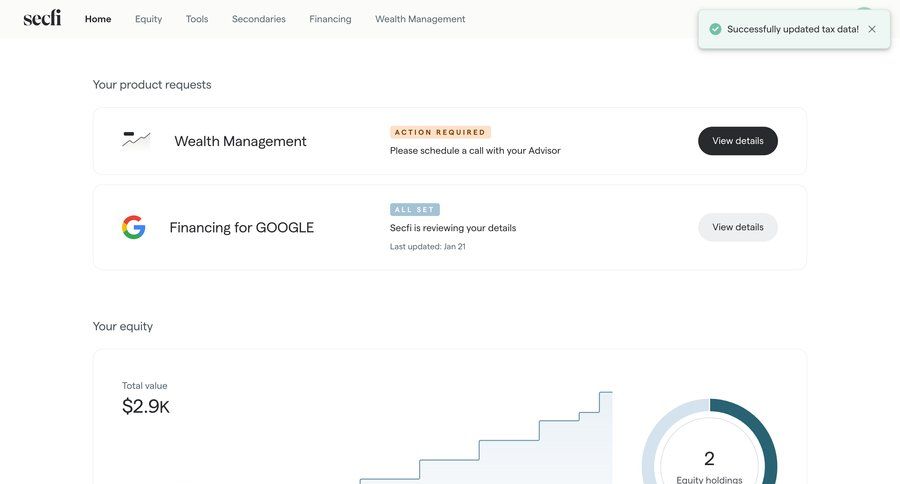Open the Financing nav item
This screenshot has width=900, height=484.
[x=330, y=19]
